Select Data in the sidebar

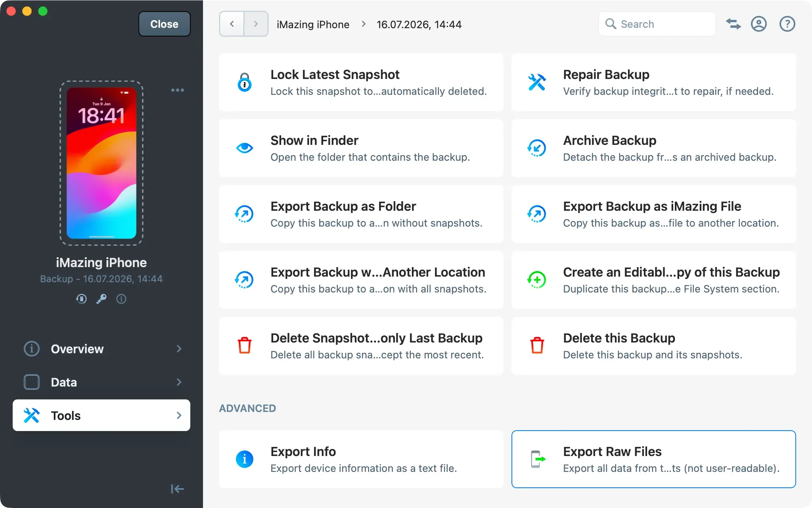pos(101,382)
